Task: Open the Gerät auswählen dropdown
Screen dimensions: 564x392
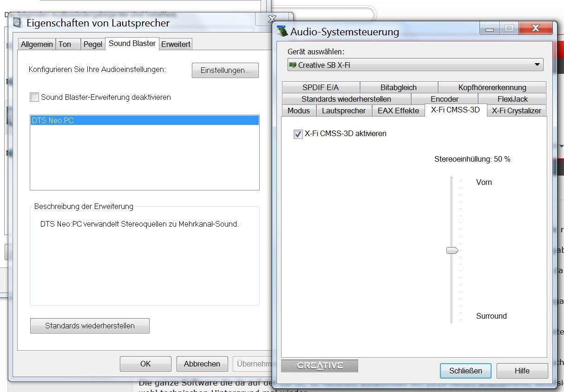Action: coord(415,65)
